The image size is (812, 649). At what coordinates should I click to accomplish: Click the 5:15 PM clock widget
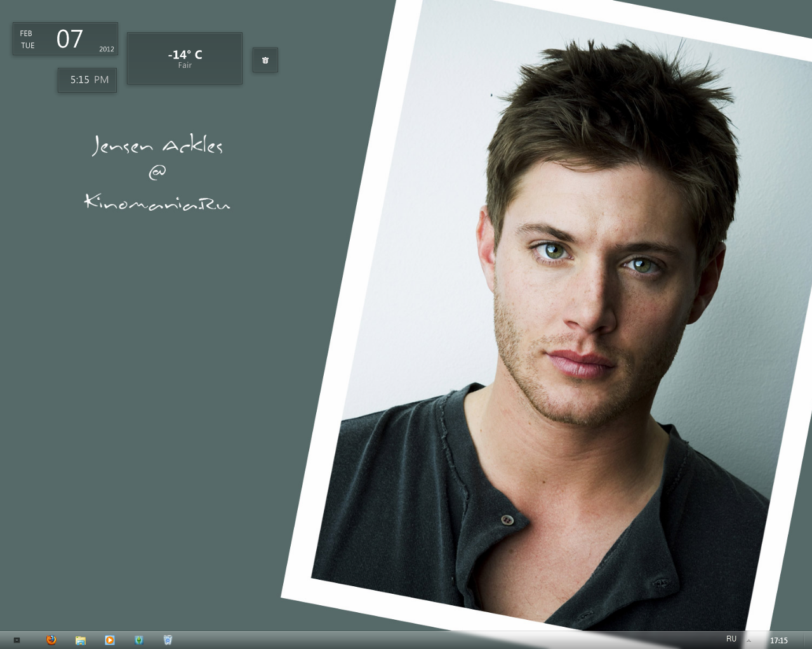[x=89, y=80]
